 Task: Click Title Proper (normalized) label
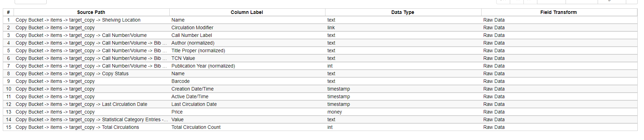[198, 50]
